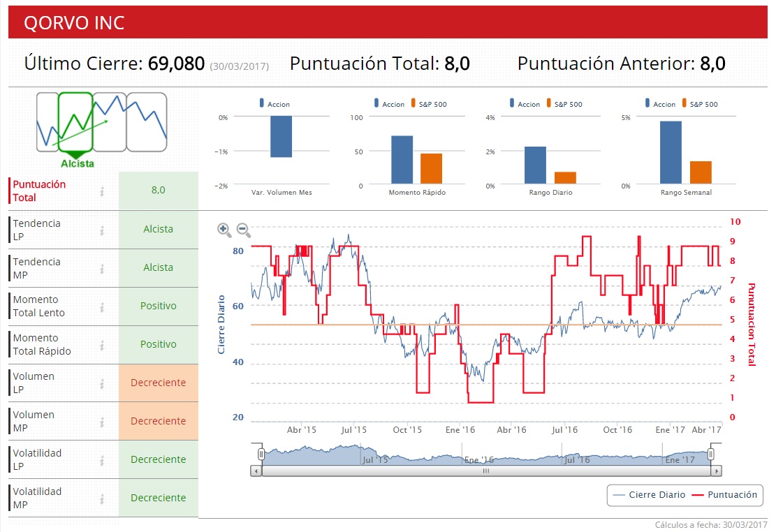Image resolution: width=776 pixels, height=532 pixels.
Task: Open info icon for Volatilidad MP
Action: click(102, 499)
